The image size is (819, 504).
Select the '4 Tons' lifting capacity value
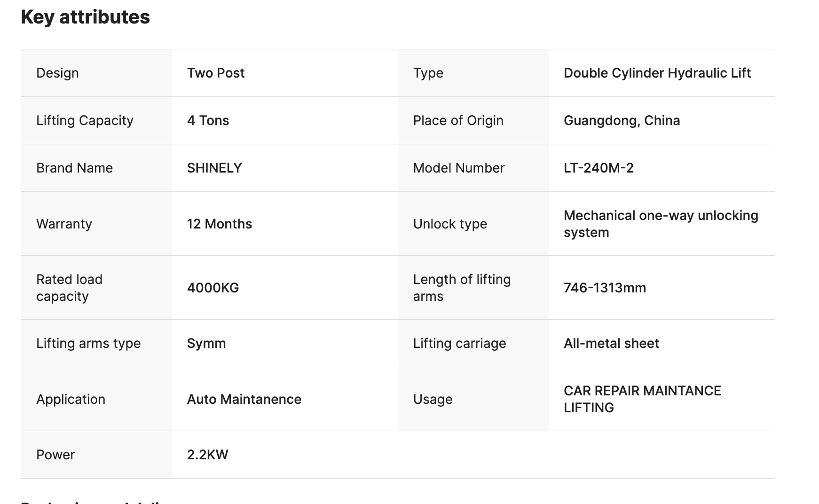pos(208,120)
